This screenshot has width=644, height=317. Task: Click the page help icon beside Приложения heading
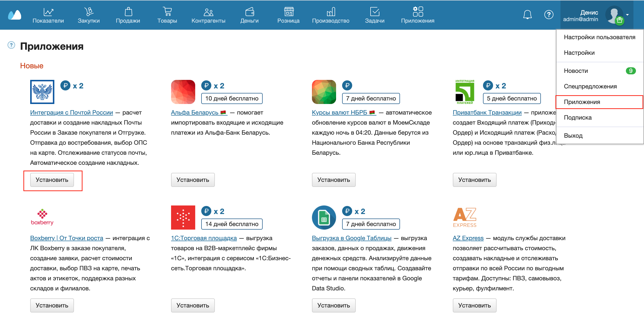(x=11, y=45)
